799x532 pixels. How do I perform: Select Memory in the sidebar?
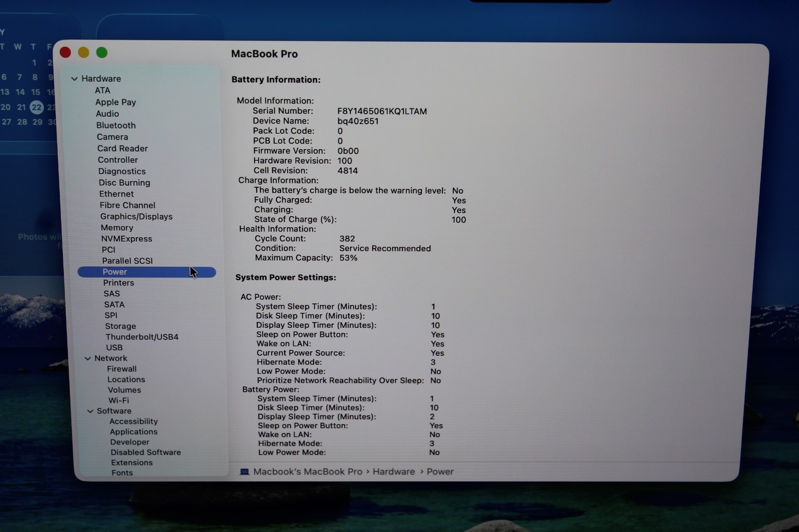click(117, 228)
